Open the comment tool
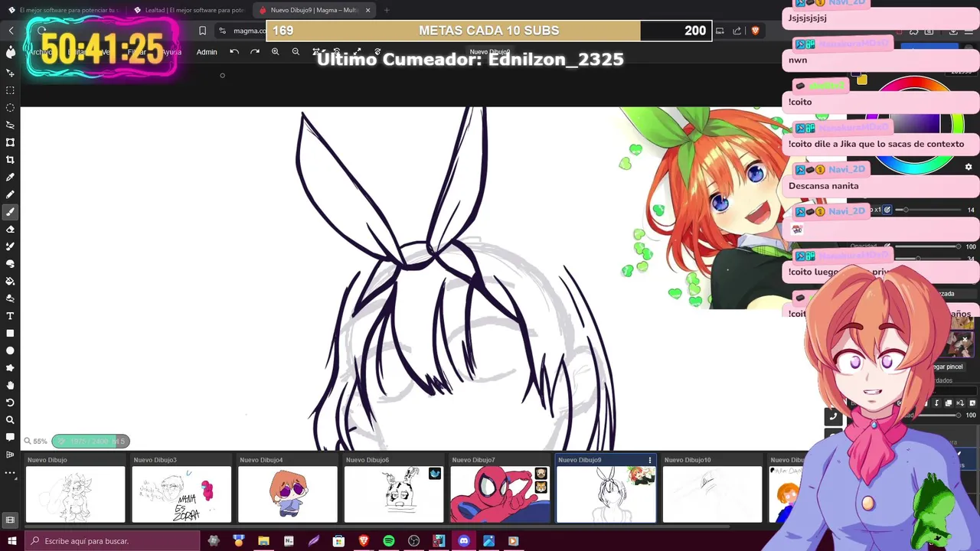 pyautogui.click(x=10, y=437)
